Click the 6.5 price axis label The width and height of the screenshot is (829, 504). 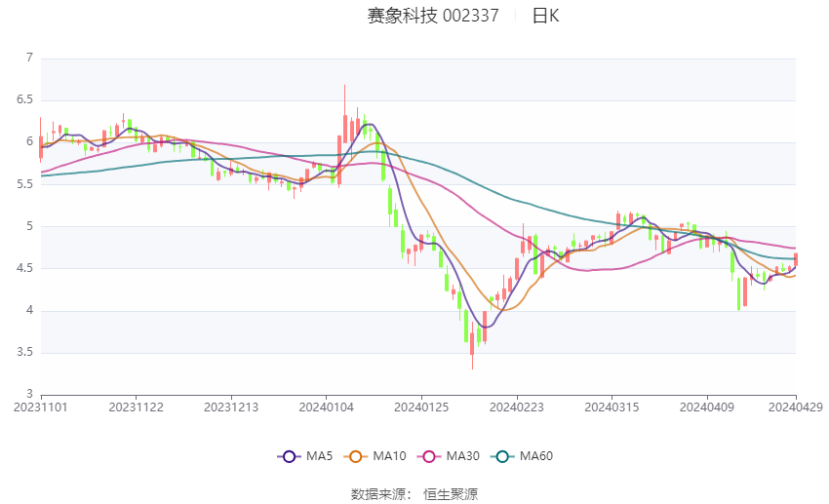tap(24, 99)
